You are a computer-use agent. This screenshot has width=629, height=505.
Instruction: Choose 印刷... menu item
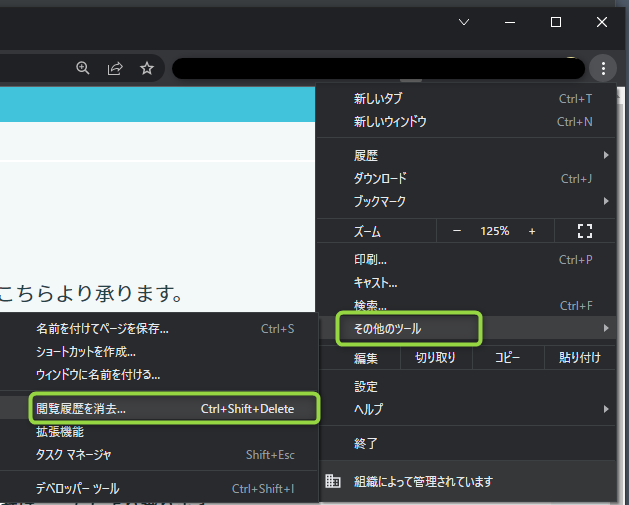tap(466, 260)
